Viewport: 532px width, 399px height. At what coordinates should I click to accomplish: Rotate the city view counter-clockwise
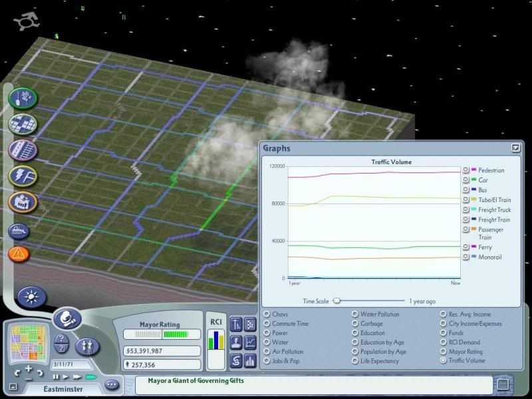(17, 373)
